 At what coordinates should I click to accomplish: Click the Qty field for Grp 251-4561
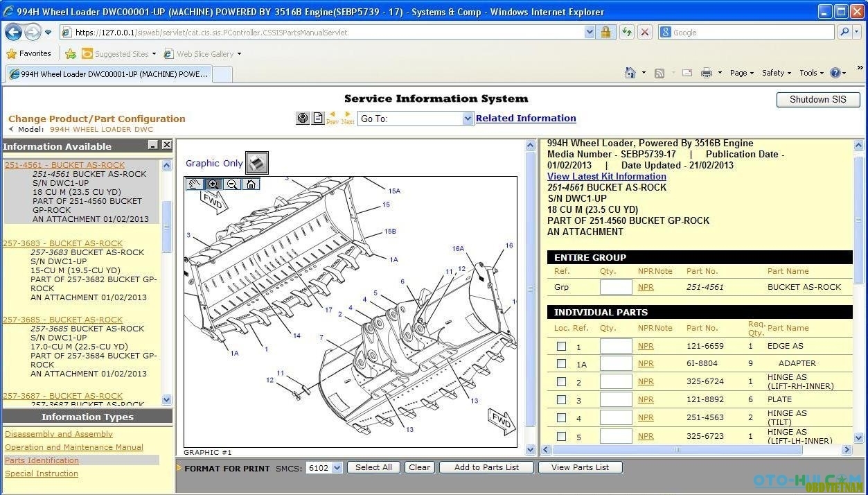(616, 287)
